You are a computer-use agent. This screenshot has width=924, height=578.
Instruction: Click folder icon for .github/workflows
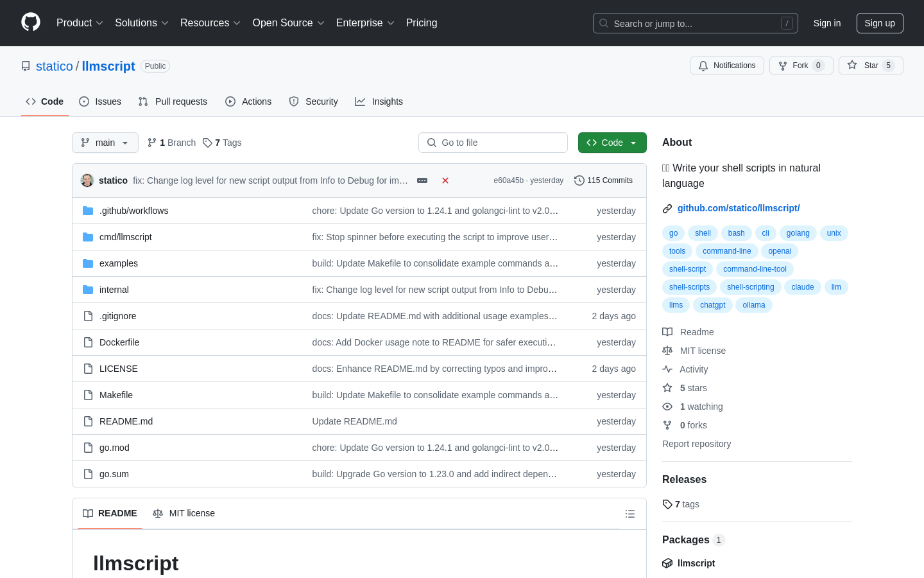pos(88,211)
